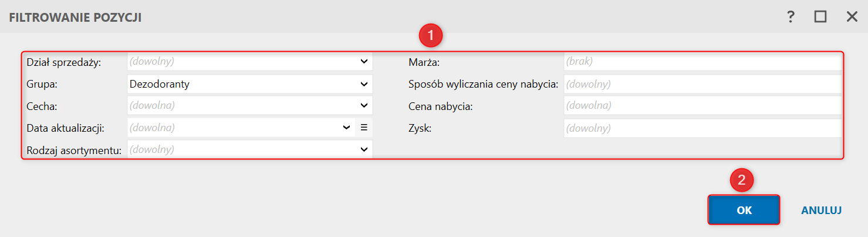Close the Filtrowanie pozycji dialog
The height and width of the screenshot is (237, 868).
pyautogui.click(x=852, y=16)
